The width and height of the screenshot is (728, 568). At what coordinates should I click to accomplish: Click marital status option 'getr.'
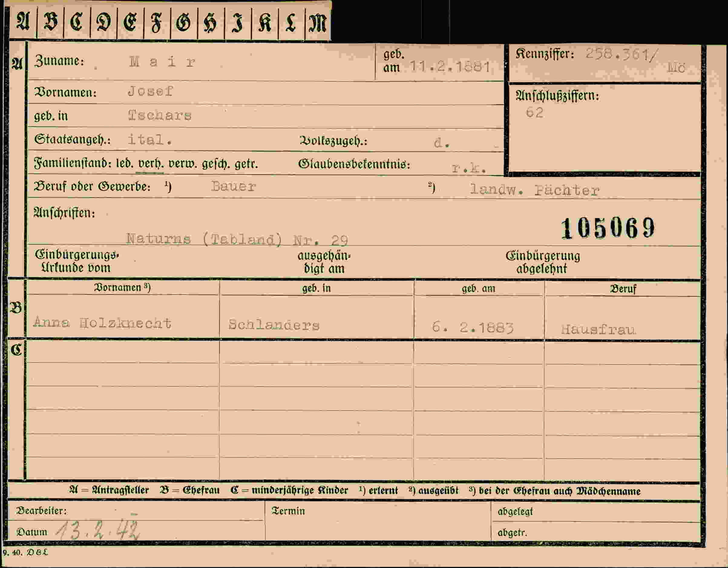pyautogui.click(x=246, y=164)
